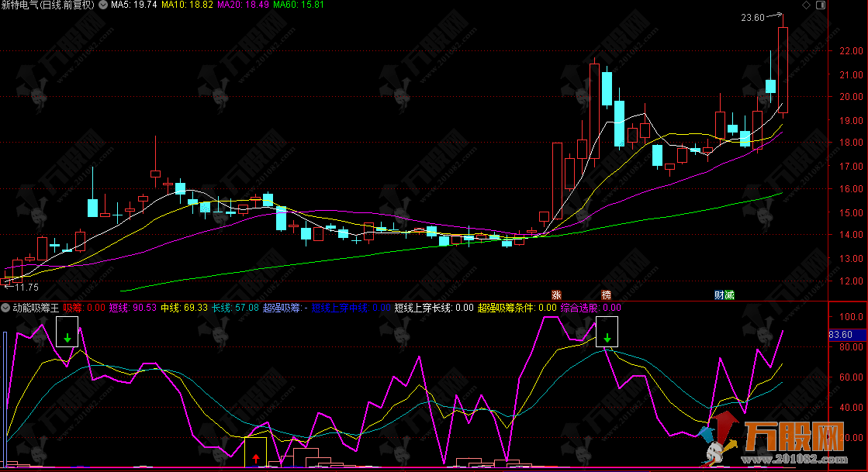The width and height of the screenshot is (868, 472).
Task: Click the red 榜 marker icon
Action: click(606, 295)
